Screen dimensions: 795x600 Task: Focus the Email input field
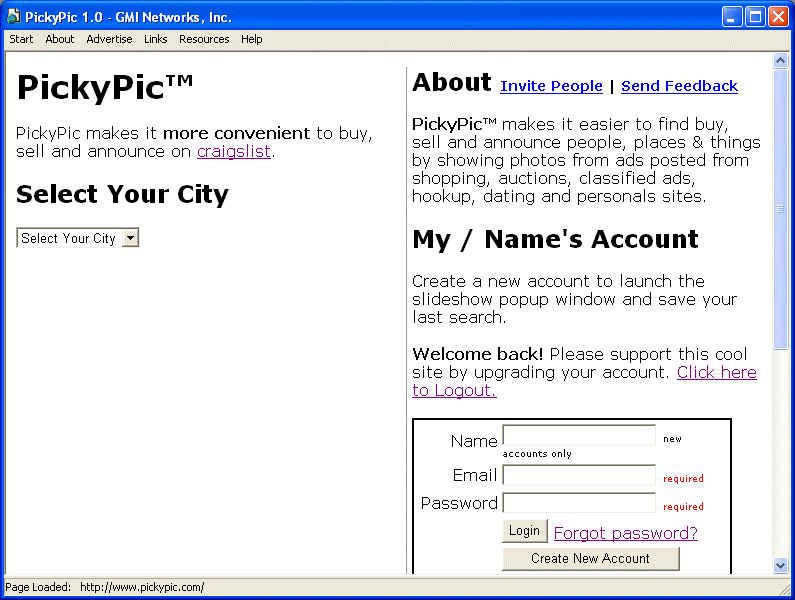[x=579, y=475]
